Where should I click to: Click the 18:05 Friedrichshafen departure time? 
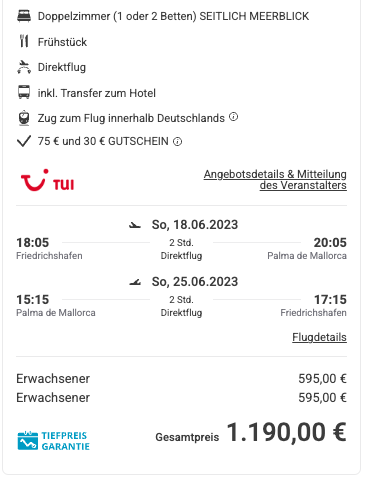(x=33, y=243)
